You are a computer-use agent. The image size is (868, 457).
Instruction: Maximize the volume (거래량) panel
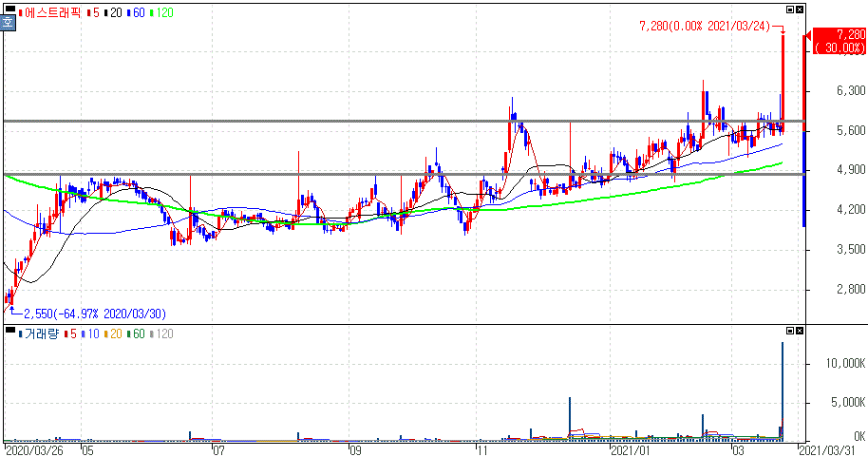[790, 331]
